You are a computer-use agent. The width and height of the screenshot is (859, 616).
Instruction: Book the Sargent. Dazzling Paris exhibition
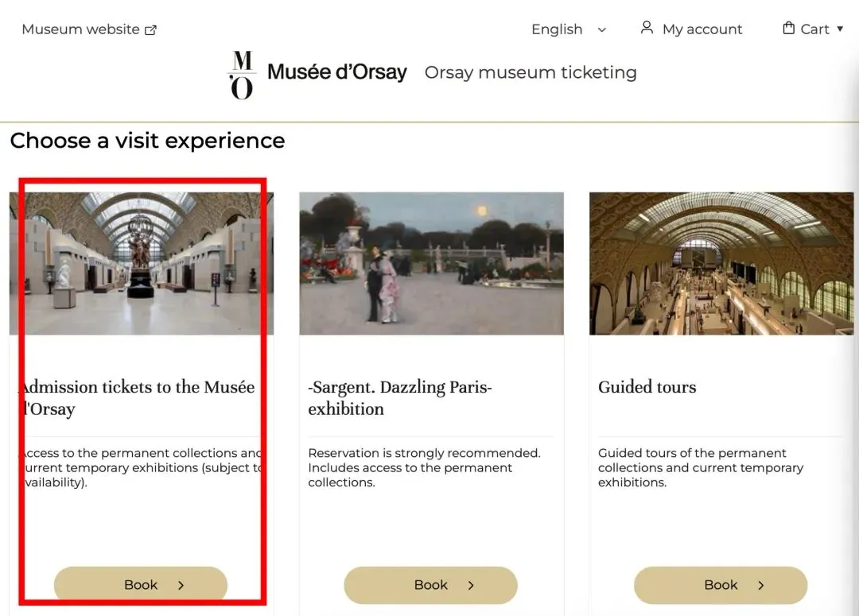(x=430, y=585)
